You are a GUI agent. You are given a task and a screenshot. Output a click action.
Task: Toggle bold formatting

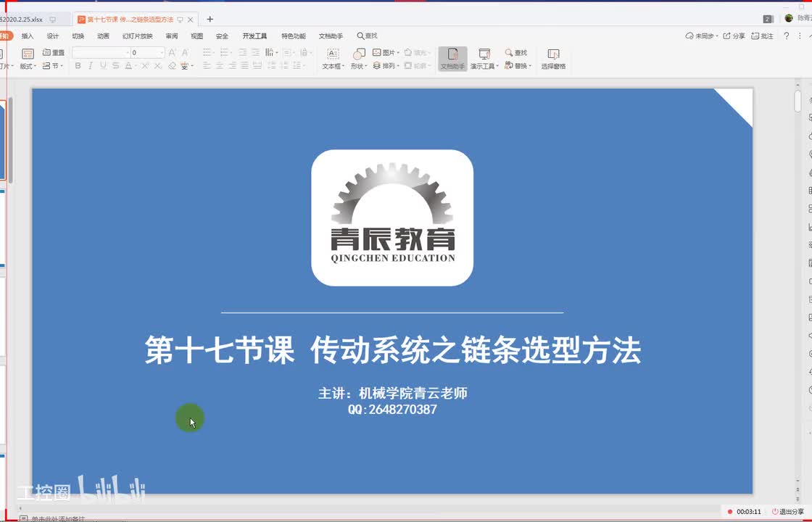click(78, 66)
